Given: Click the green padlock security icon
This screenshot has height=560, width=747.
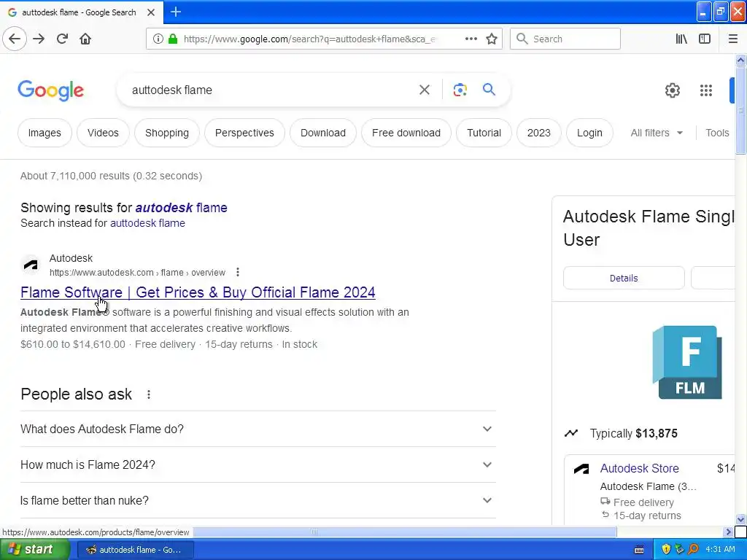Looking at the screenshot, I should tap(173, 39).
